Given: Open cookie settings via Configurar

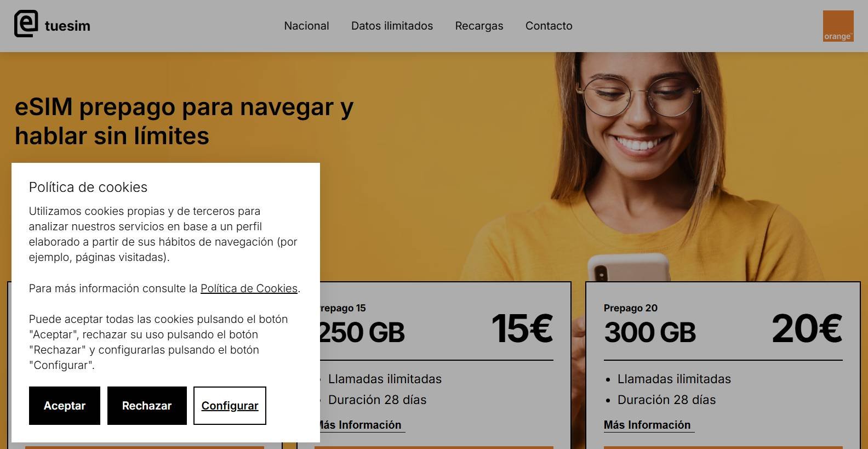Looking at the screenshot, I should [230, 406].
